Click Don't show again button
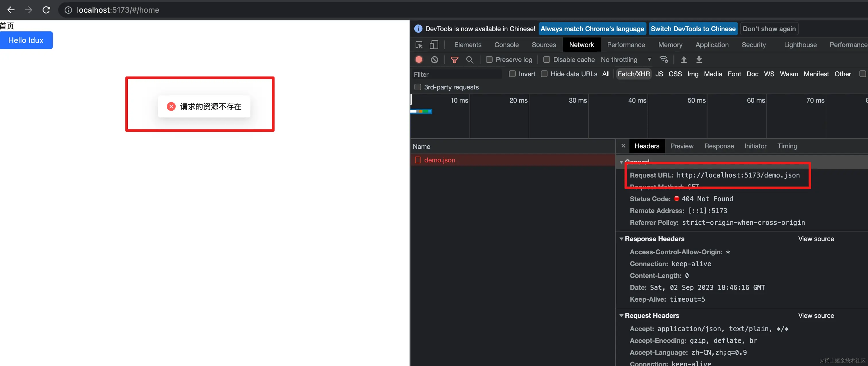868x366 pixels. click(x=769, y=29)
